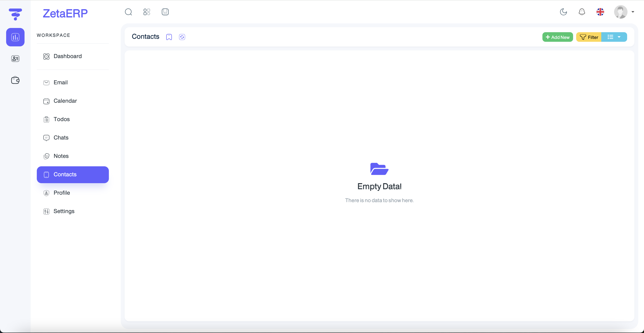Click the search icon in top bar

point(128,12)
